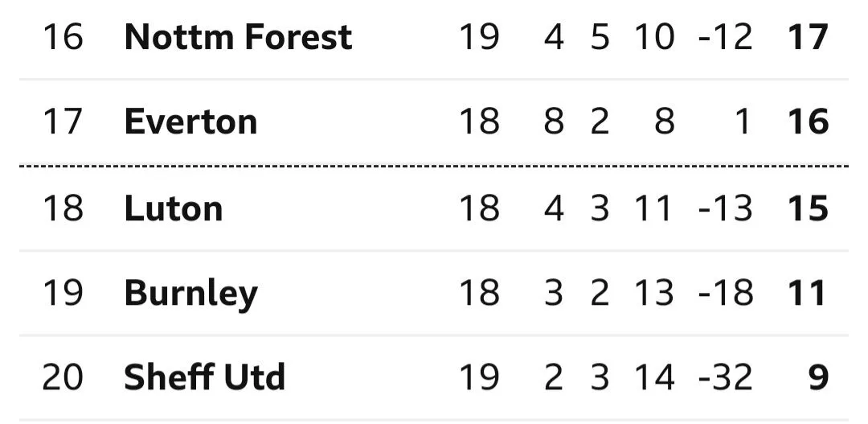The width and height of the screenshot is (868, 424).
Task: Click position number 16 beside Nottm Forest
Action: (x=63, y=37)
